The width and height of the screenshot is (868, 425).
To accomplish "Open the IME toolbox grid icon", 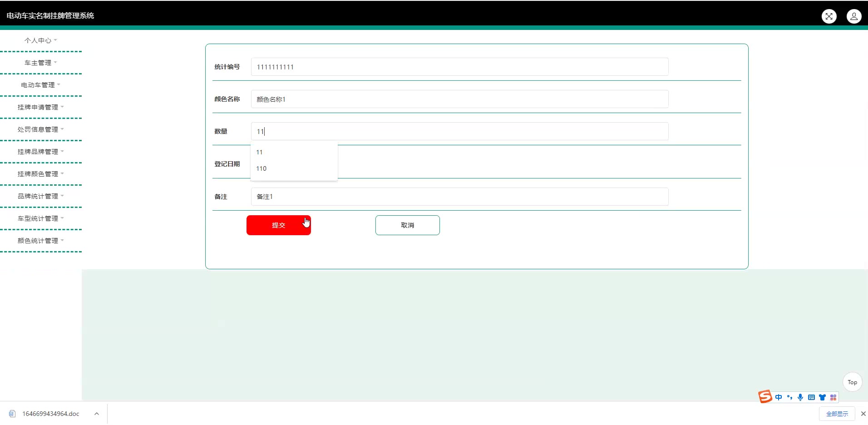I will (x=833, y=397).
